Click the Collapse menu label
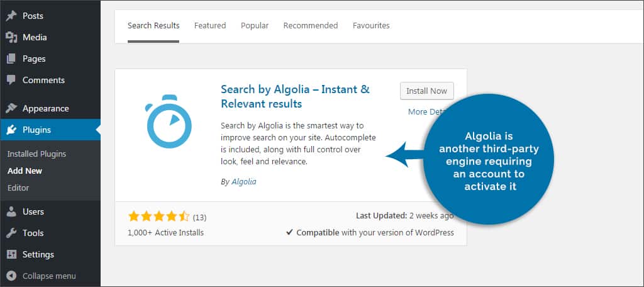 click(49, 276)
